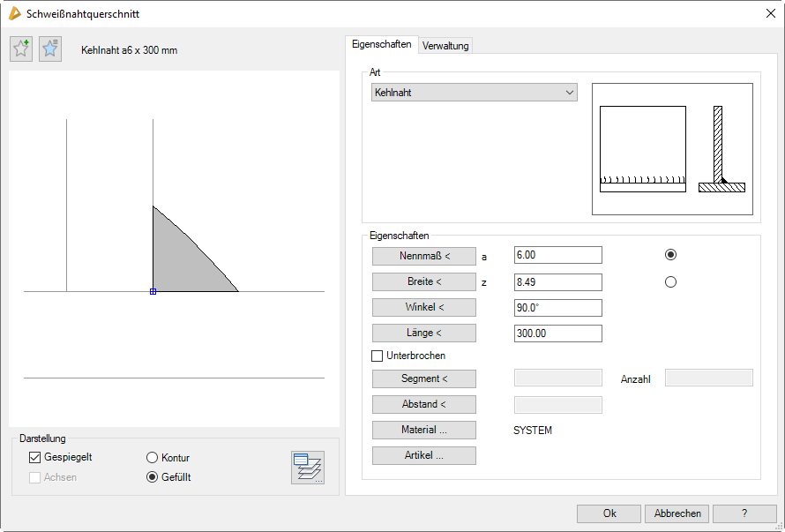
Task: Switch to the Verwaltung tab
Action: 445,46
